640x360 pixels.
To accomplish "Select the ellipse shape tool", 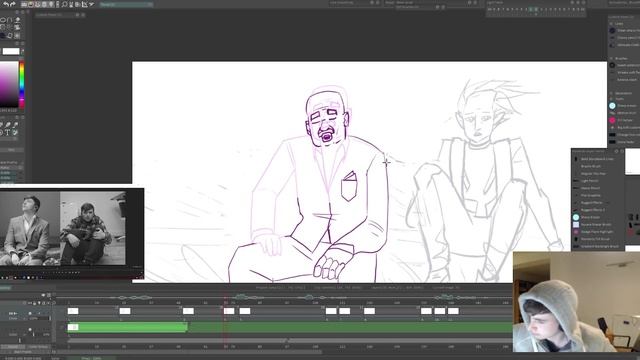I will tap(3, 20).
